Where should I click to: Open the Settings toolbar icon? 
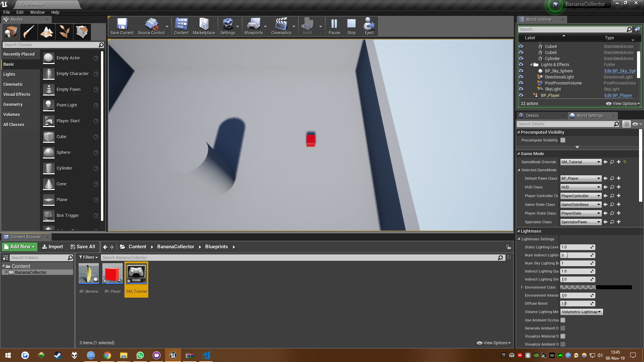(228, 26)
